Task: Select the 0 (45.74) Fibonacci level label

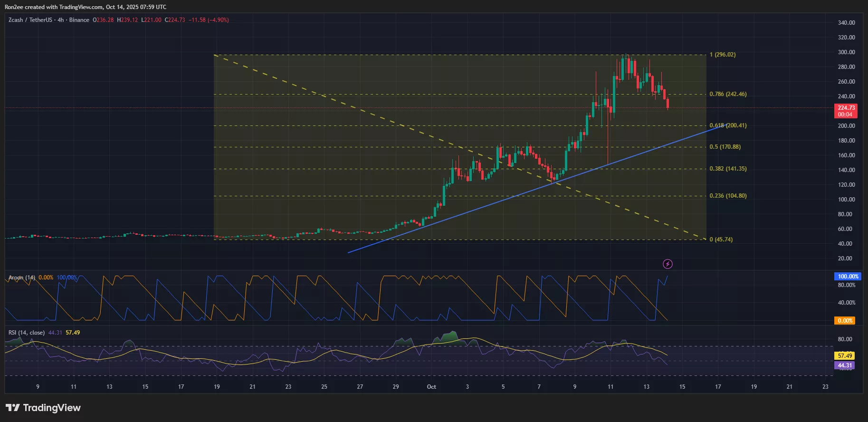Action: coord(721,240)
